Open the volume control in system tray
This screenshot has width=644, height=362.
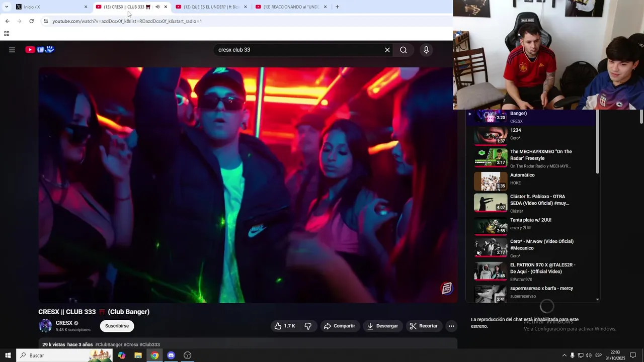pyautogui.click(x=589, y=355)
